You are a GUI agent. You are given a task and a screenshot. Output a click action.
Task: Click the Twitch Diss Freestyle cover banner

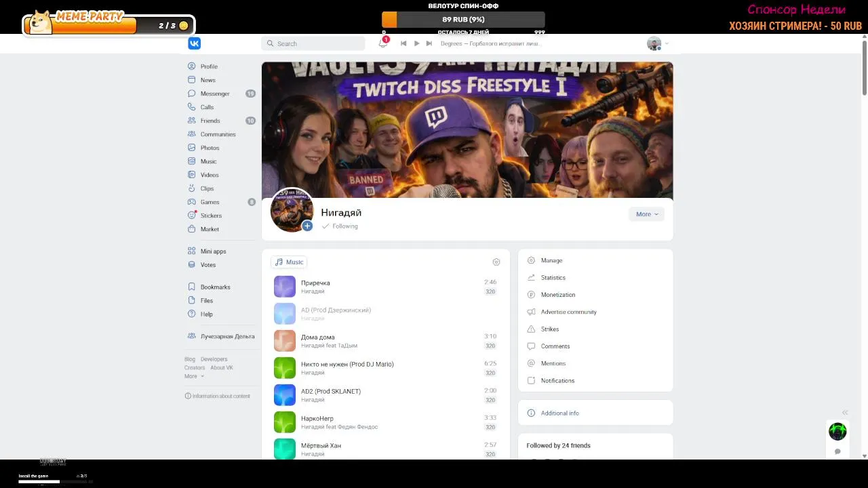click(467, 129)
